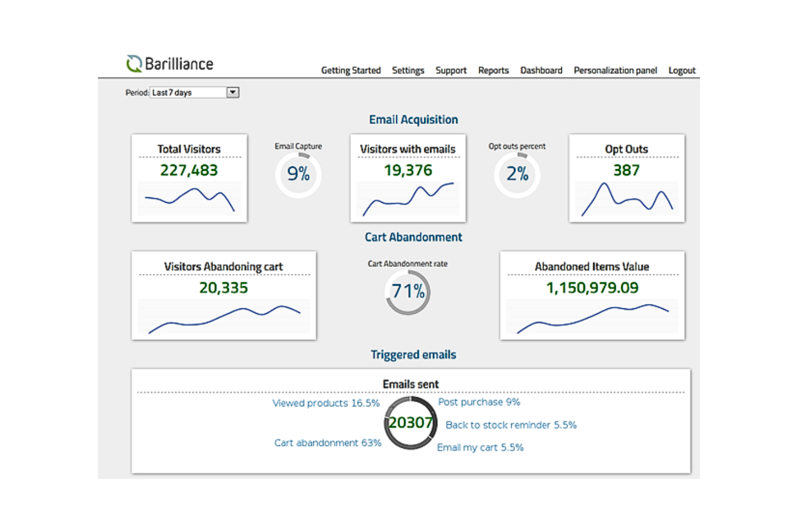Click the Abandoned Items Value trend chart
Image resolution: width=798 pixels, height=532 pixels.
[x=591, y=317]
